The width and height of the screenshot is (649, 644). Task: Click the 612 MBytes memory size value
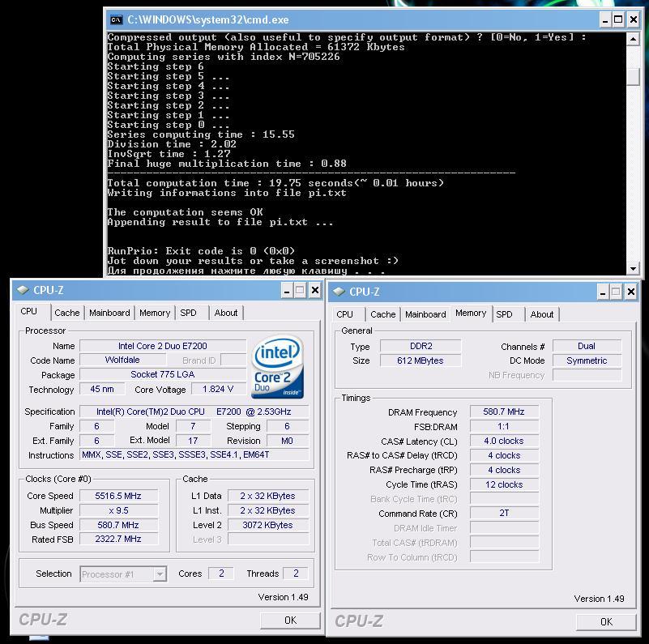pyautogui.click(x=421, y=360)
